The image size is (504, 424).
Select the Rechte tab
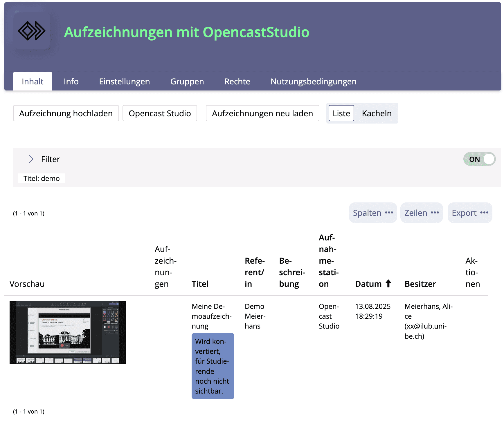point(237,81)
